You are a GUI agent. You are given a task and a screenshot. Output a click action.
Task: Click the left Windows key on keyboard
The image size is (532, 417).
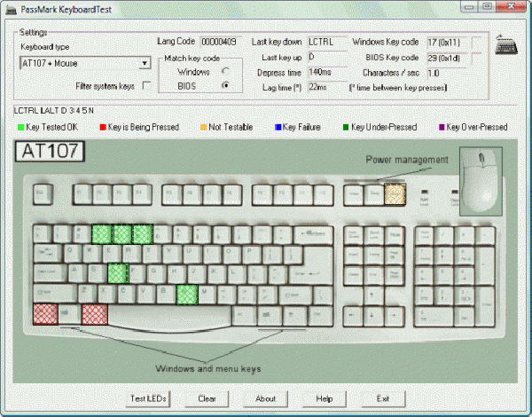[70, 314]
